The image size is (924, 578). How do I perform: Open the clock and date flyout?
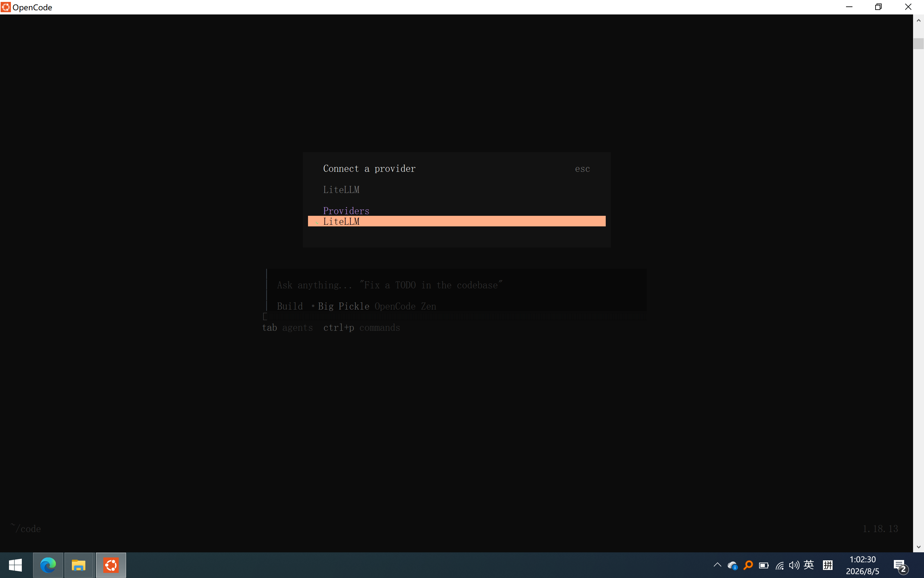[x=862, y=565]
